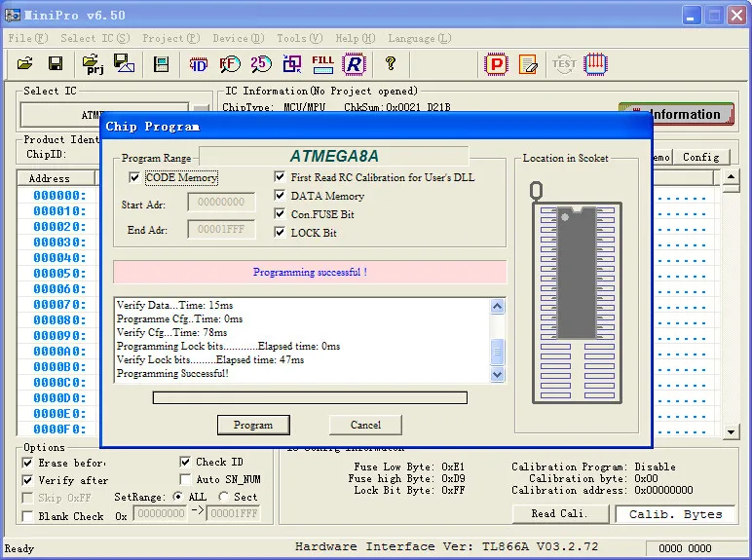Click the Save file floppy icon
752x560 pixels.
pyautogui.click(x=56, y=63)
